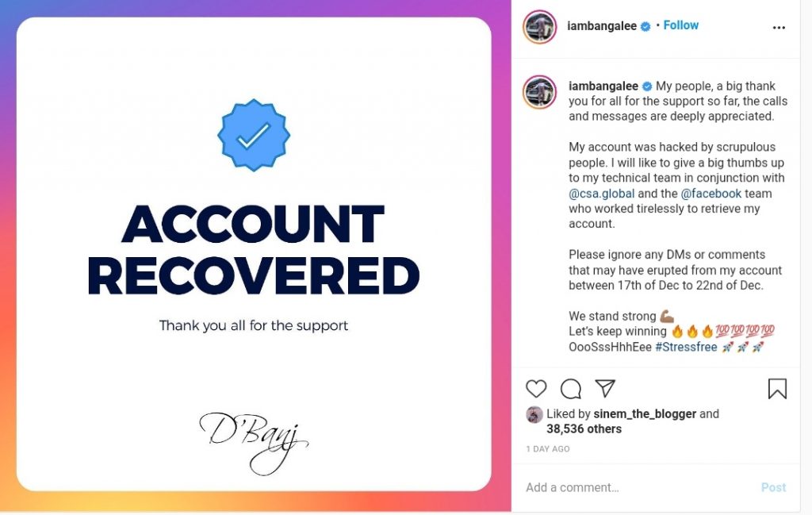The width and height of the screenshot is (812, 515).
Task: Open the #Stressfree hashtag
Action: [686, 347]
